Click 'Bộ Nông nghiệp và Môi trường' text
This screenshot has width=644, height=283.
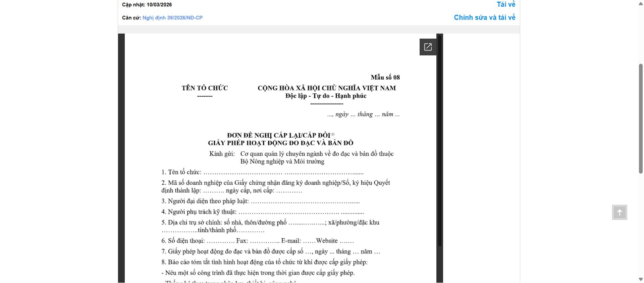pyautogui.click(x=282, y=161)
